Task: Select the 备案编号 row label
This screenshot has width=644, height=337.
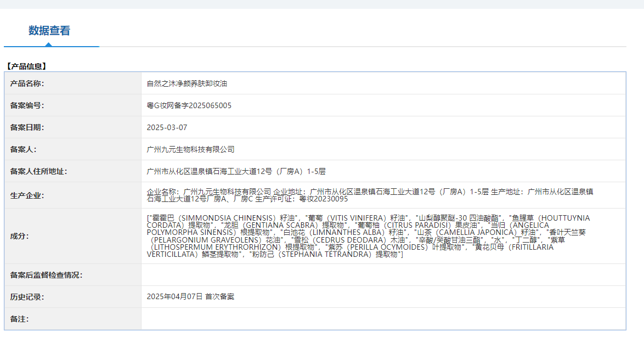Action: [27, 105]
